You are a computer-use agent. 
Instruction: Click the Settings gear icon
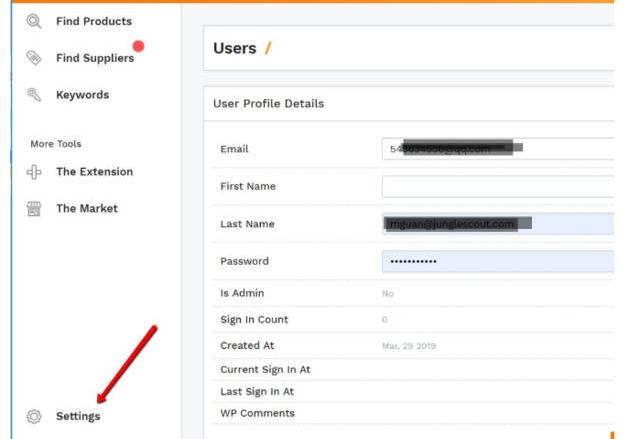(x=33, y=416)
